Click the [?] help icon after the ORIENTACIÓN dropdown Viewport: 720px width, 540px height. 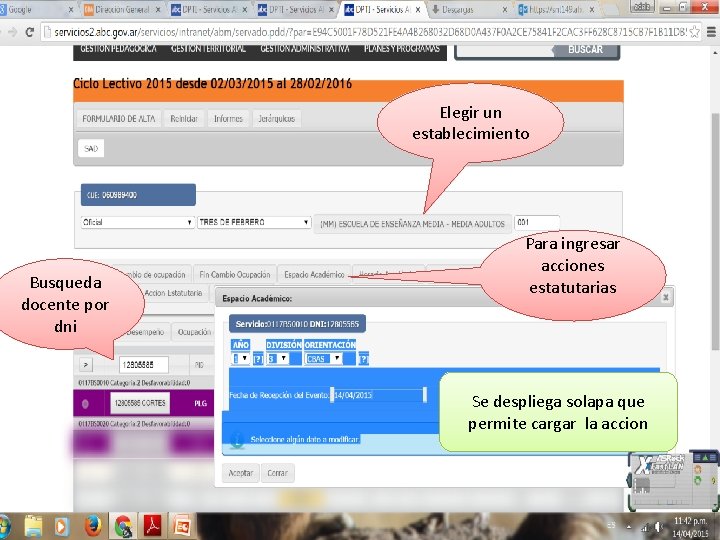point(364,359)
